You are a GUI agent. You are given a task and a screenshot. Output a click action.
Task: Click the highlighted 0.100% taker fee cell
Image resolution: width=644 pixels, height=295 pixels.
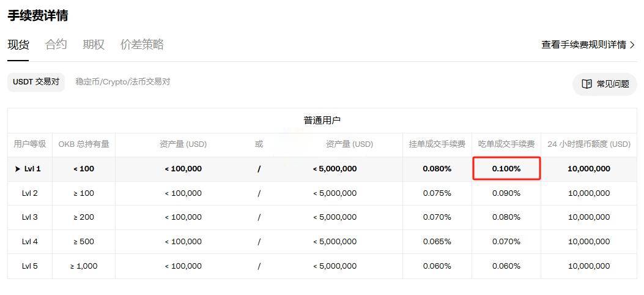click(x=506, y=168)
